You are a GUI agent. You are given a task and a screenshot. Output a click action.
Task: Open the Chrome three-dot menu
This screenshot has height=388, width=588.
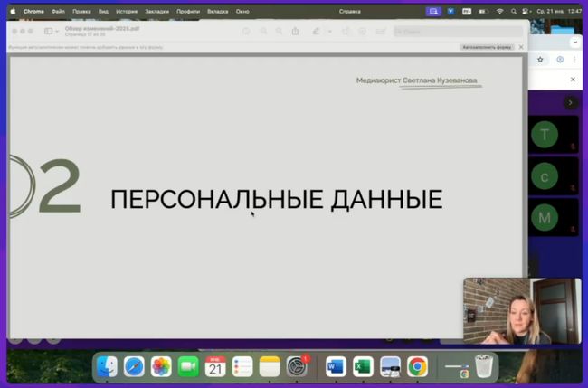576,60
